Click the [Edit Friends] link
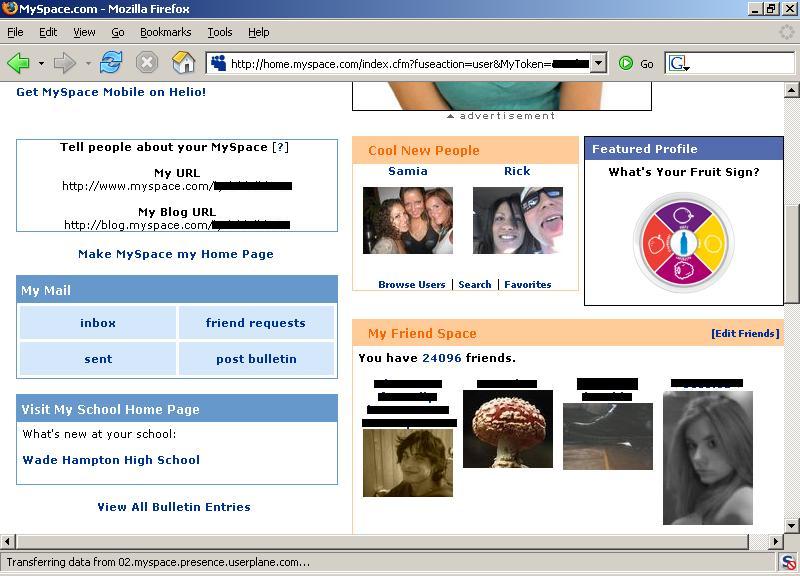Image resolution: width=800 pixels, height=576 pixels. pyautogui.click(x=745, y=333)
